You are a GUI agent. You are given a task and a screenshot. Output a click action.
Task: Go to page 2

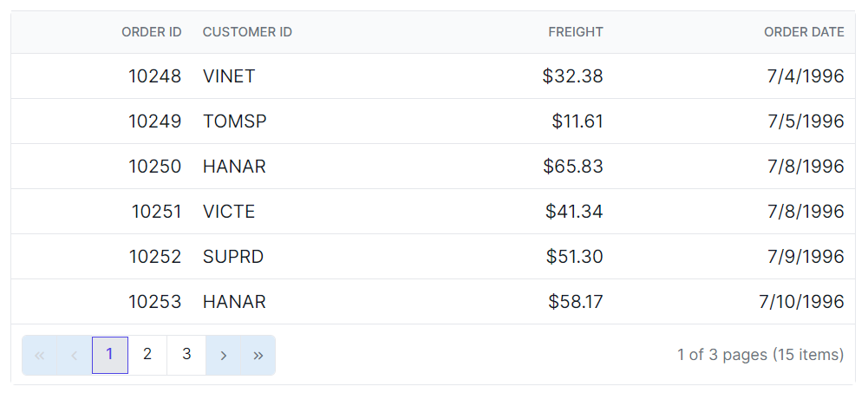[147, 355]
